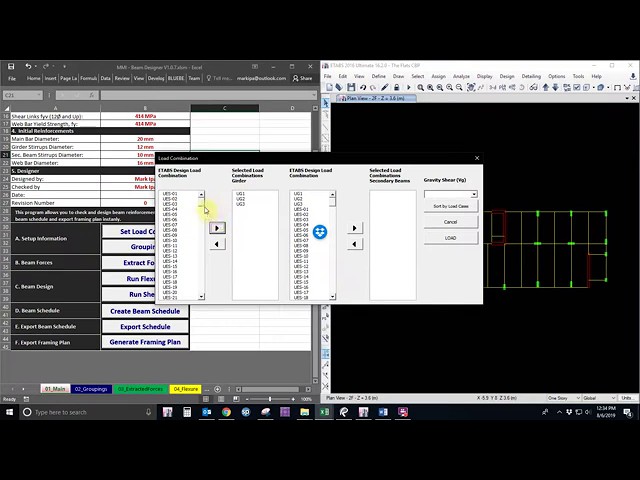Open Global coordinate dropdown in ETABS

tap(613, 398)
